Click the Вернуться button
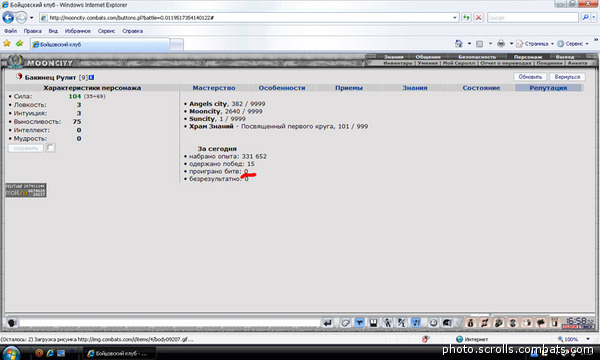 coord(567,77)
